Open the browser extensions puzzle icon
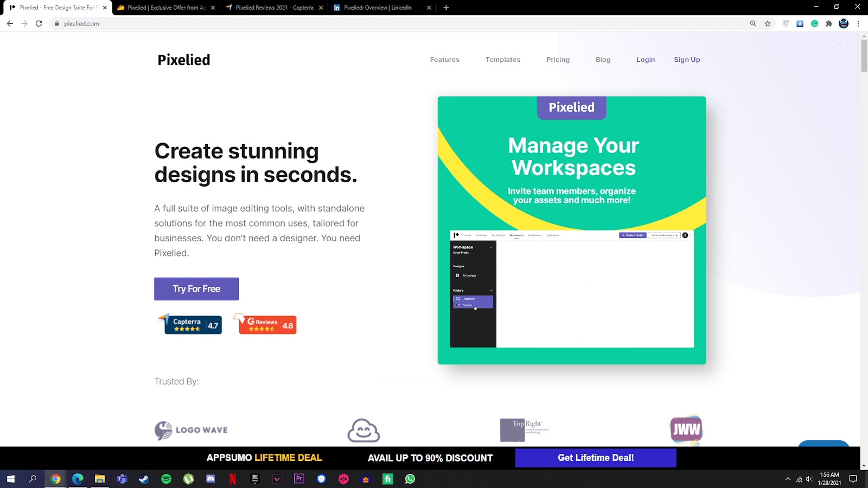The height and width of the screenshot is (488, 868). 829,23
